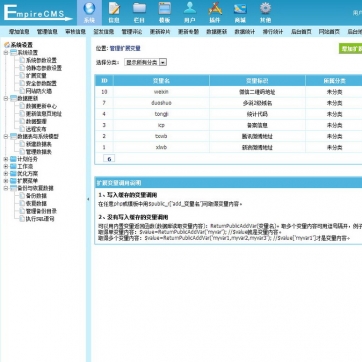Open 审核信息 in the sub-navigation bar
Viewport: 362px width, 362px height.
(75, 32)
